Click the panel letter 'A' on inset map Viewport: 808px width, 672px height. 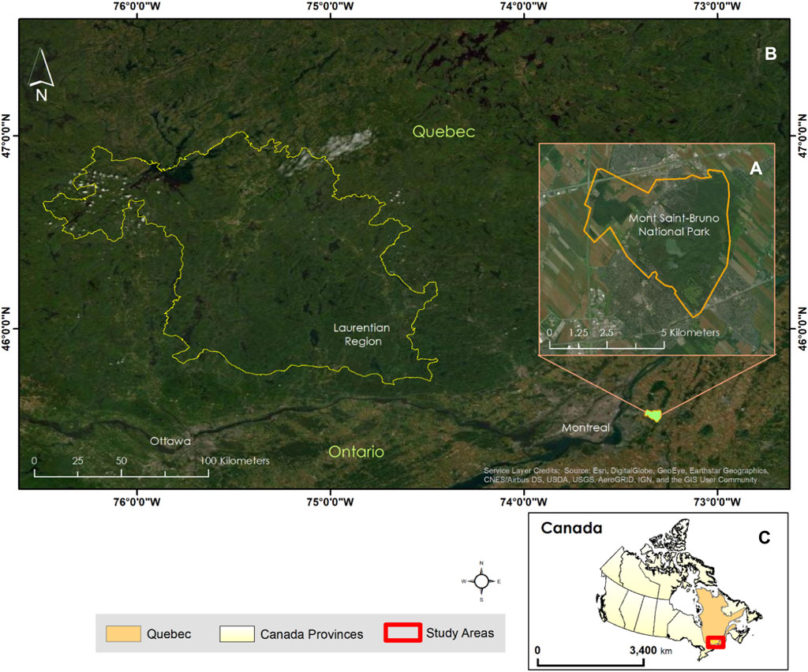click(755, 168)
